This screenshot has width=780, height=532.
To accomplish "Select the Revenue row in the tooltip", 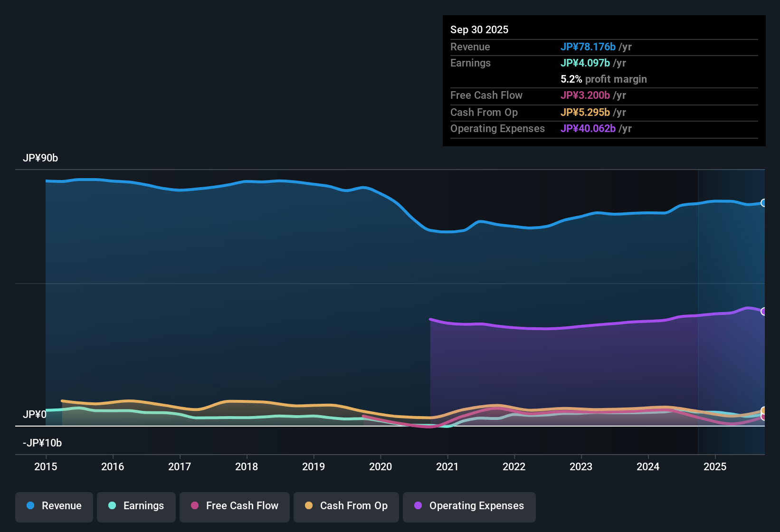I will coord(603,47).
